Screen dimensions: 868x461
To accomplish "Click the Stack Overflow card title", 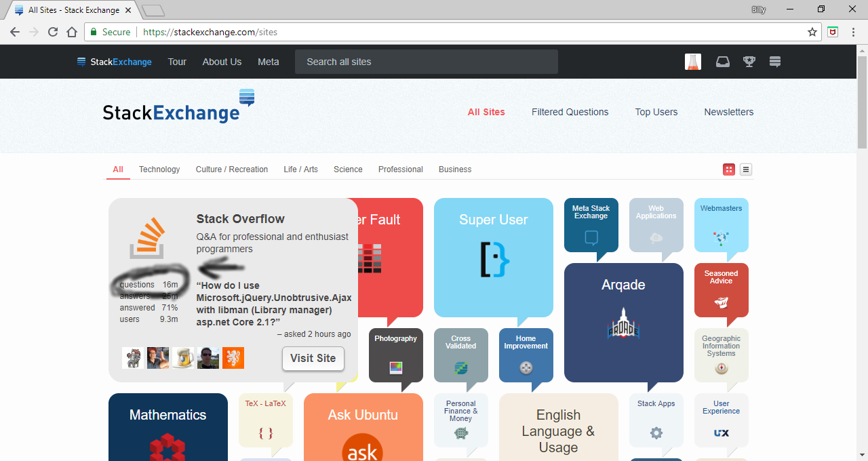I will (x=241, y=219).
